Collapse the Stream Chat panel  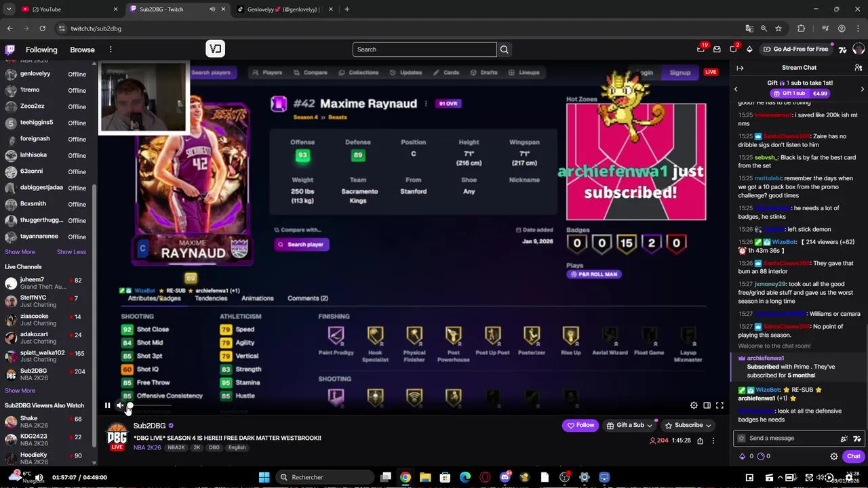[740, 68]
